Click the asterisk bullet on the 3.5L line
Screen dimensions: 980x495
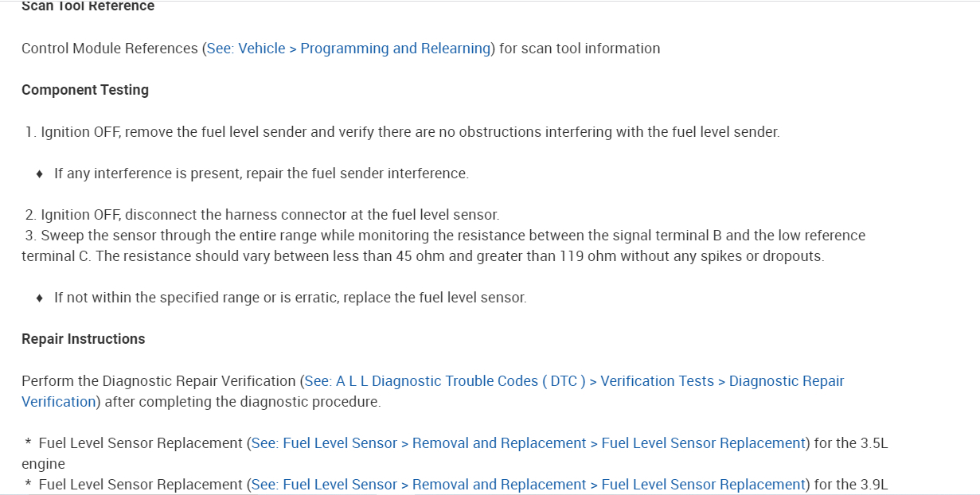28,444
